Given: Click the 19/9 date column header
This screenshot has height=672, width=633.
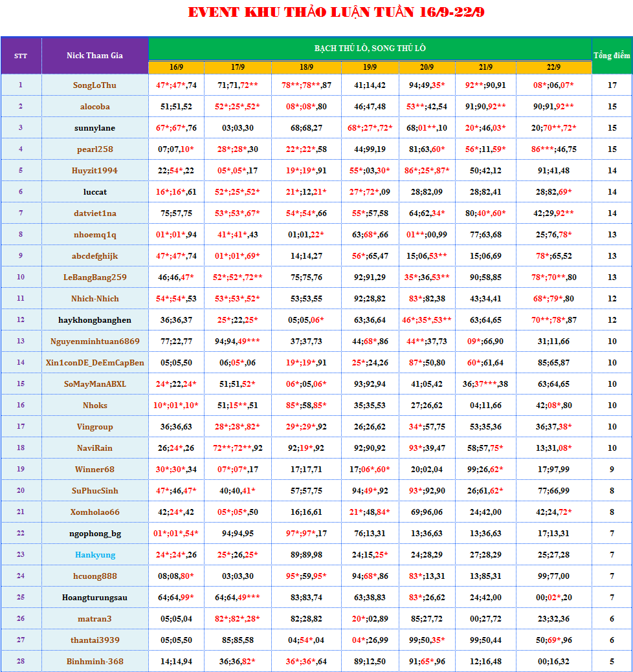Looking at the screenshot, I should click(x=370, y=67).
